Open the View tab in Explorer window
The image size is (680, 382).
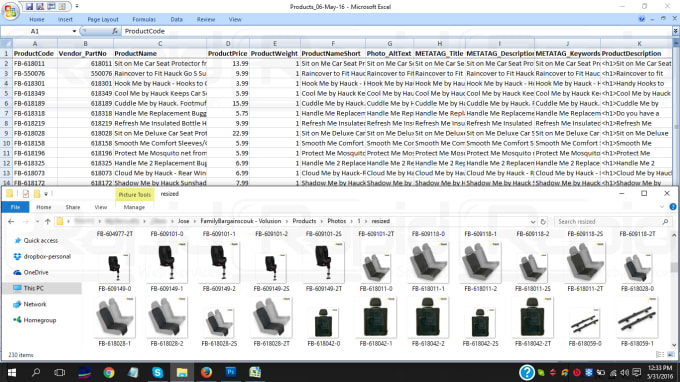coord(101,207)
